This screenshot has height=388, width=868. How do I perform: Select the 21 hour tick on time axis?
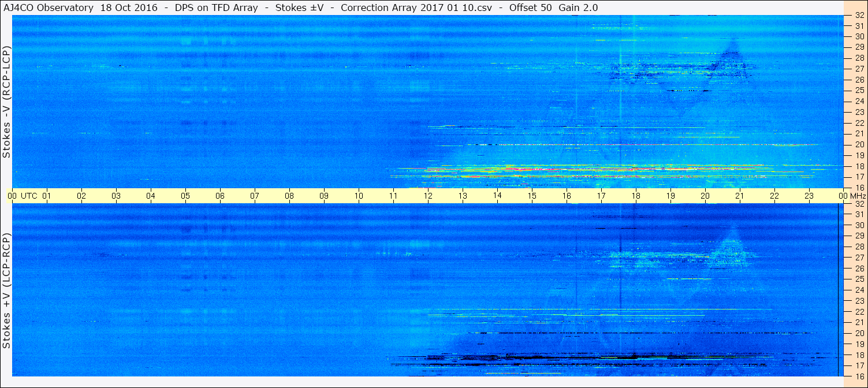[x=740, y=196]
